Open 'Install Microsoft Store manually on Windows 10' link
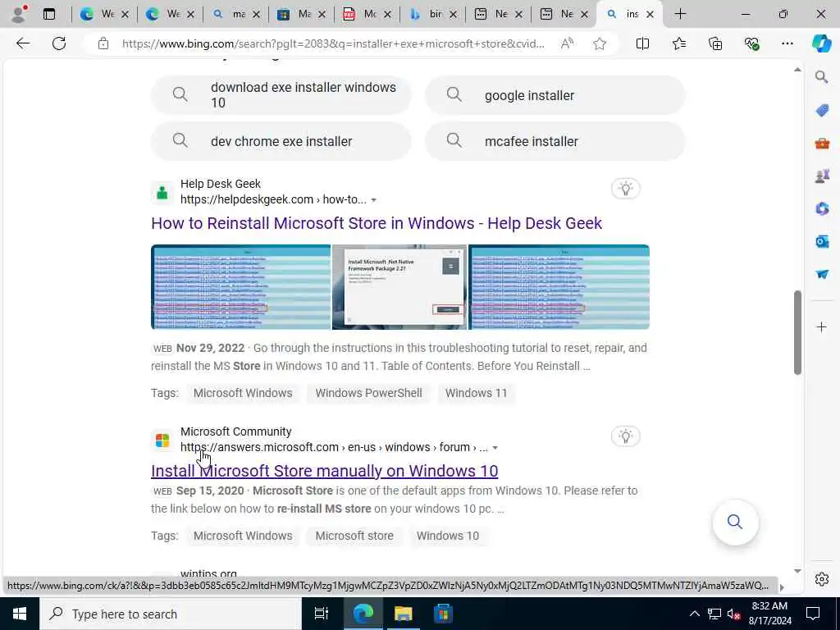The height and width of the screenshot is (630, 840). 325,471
